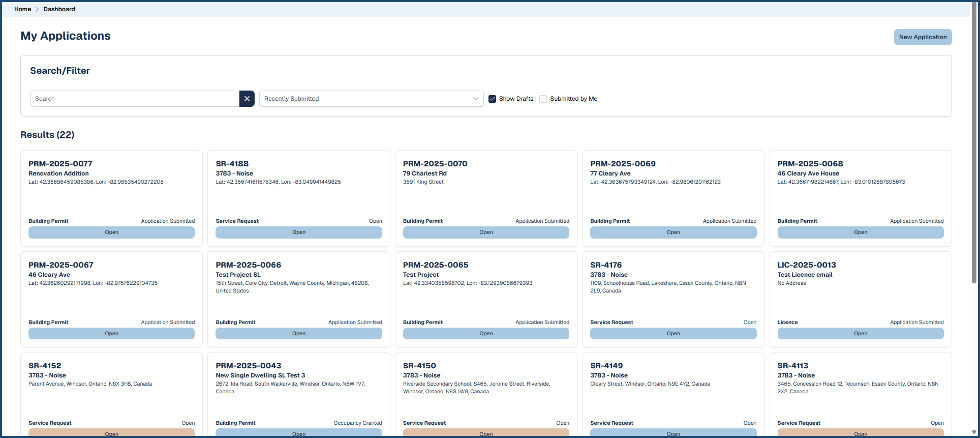Select the PRM-2025-0066 Test Project SL title
The height and width of the screenshot is (438, 980).
point(248,265)
